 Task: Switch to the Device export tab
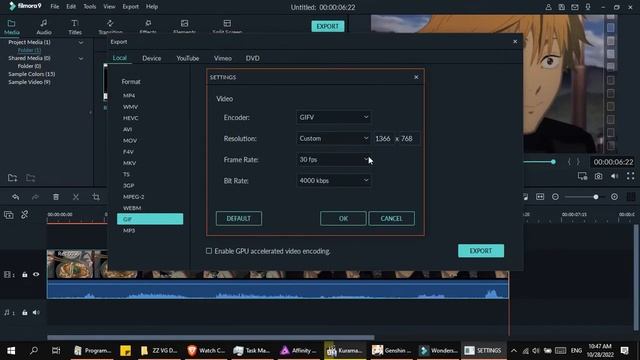[151, 58]
